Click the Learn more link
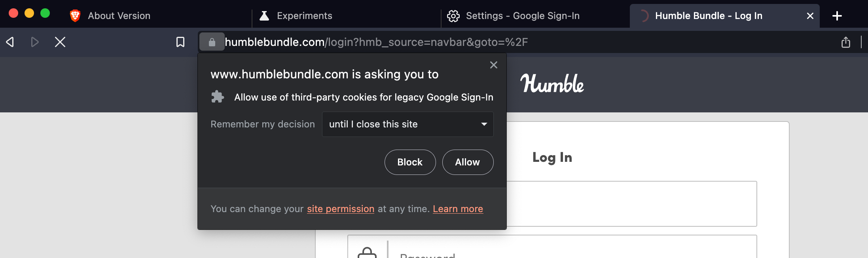 pos(458,209)
